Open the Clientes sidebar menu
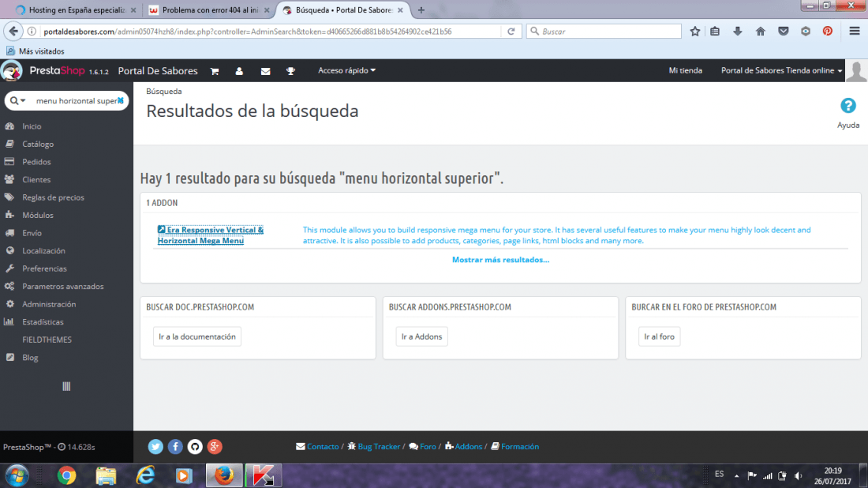The height and width of the screenshot is (488, 868). coord(36,179)
